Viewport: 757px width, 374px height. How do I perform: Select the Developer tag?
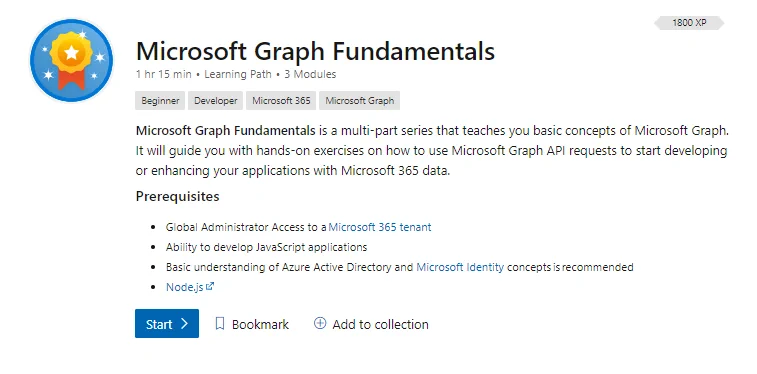(x=215, y=101)
